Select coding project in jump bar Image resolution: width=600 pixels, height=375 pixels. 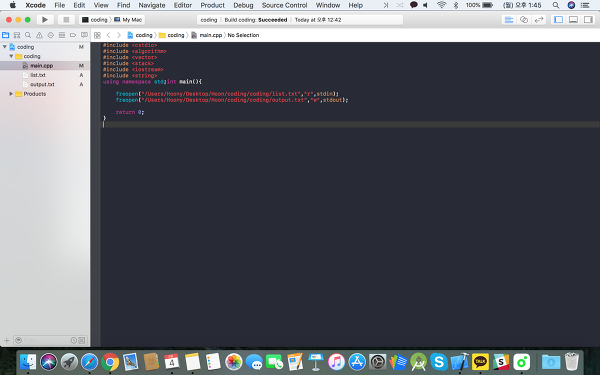point(140,35)
